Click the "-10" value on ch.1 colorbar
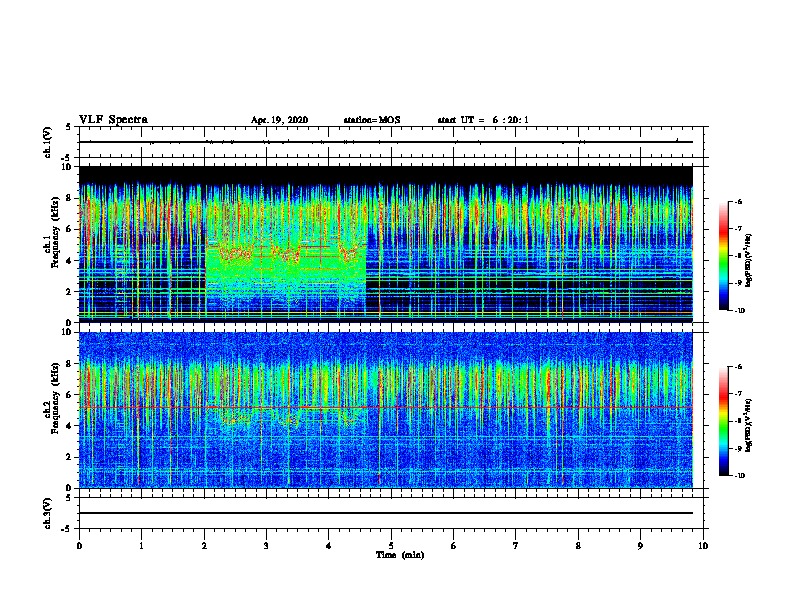The width and height of the screenshot is (792, 612). [739, 311]
